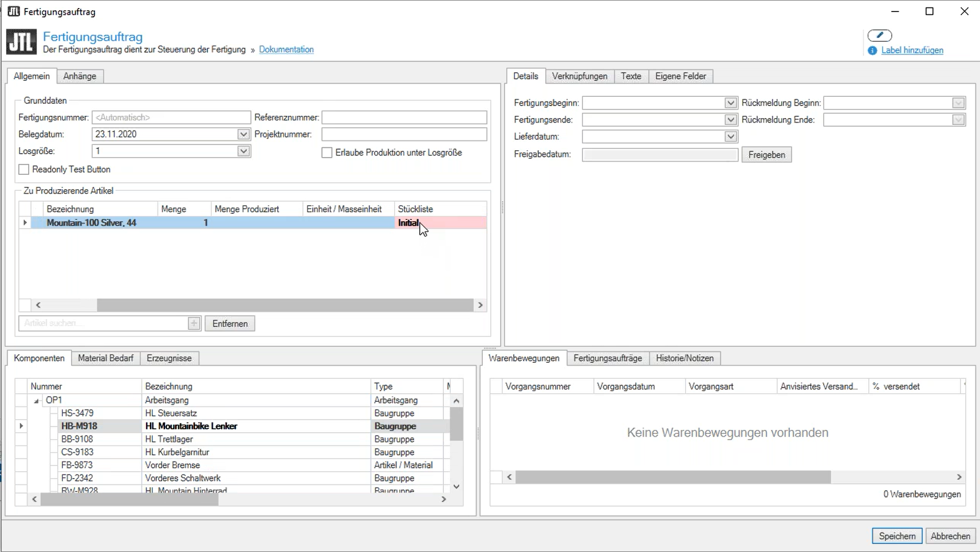
Task: Click the blue info icon beside Label hinzufügen
Action: click(x=872, y=50)
